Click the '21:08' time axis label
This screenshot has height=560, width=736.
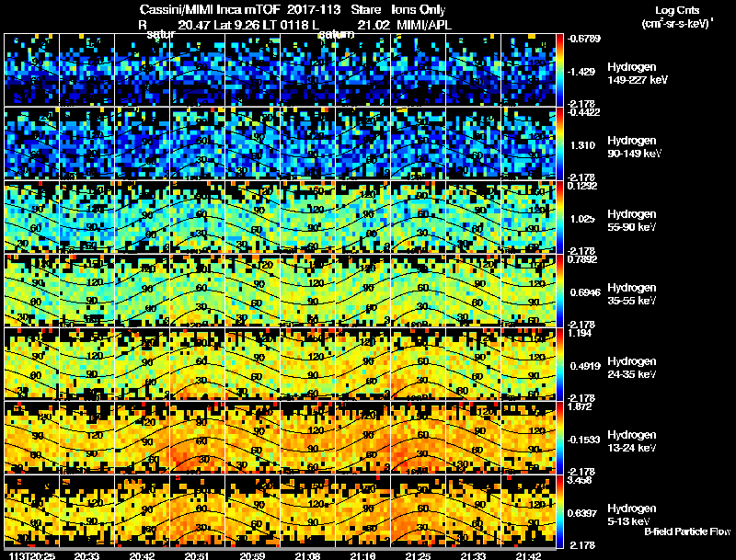pyautogui.click(x=307, y=555)
